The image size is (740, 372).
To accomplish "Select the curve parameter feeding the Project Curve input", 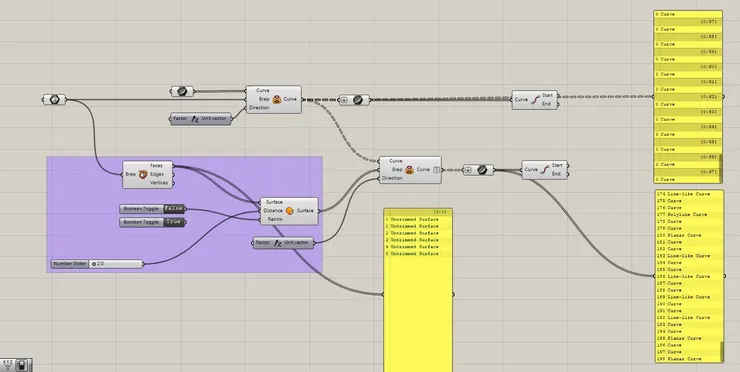I will pyautogui.click(x=182, y=91).
